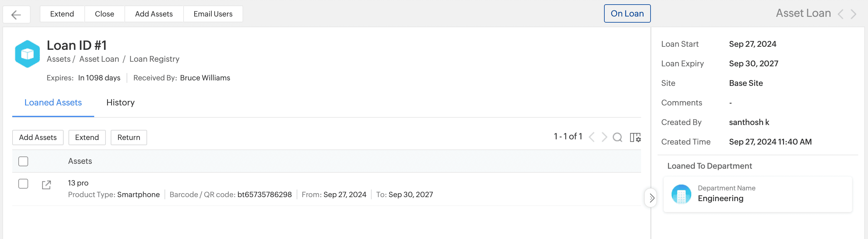The image size is (868, 239).
Task: Click the search icon in asset list
Action: coord(617,137)
